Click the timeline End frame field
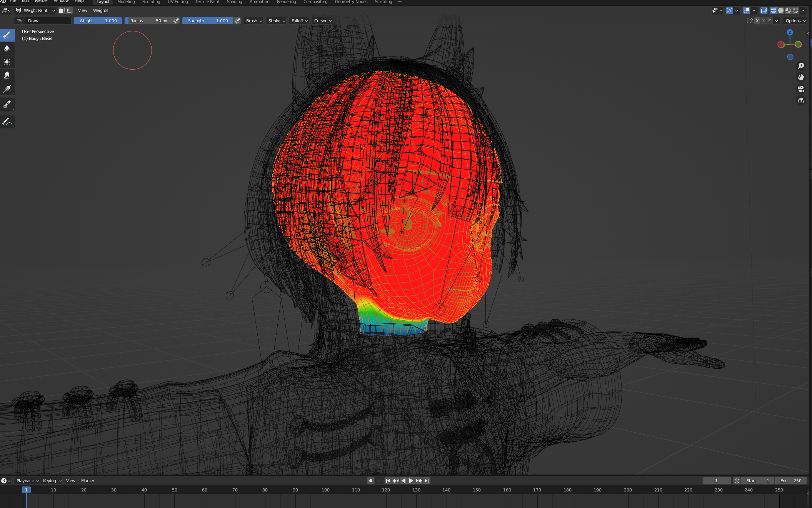This screenshot has height=508, width=812. (790, 481)
